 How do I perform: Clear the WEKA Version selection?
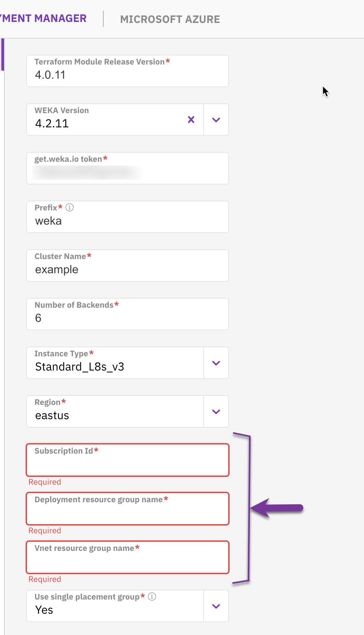tap(191, 120)
